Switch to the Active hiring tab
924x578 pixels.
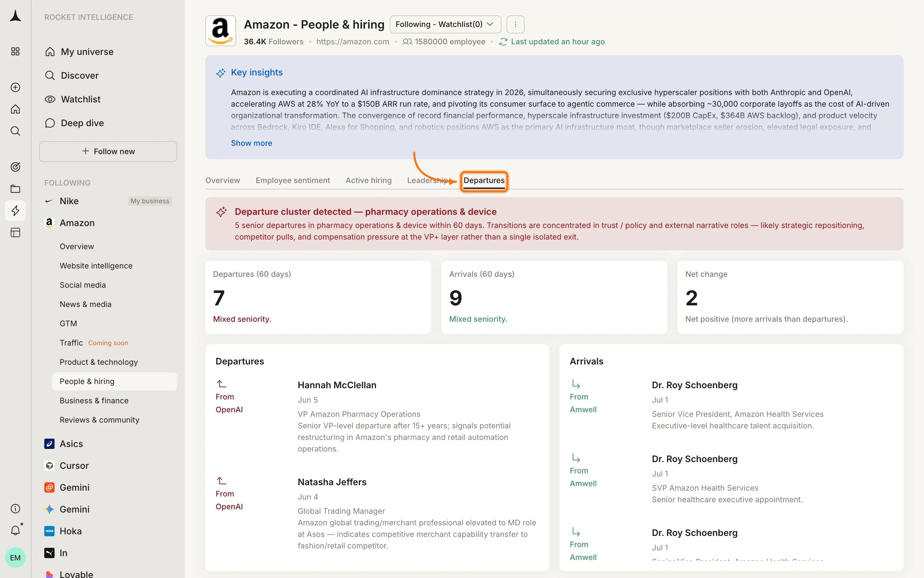368,180
